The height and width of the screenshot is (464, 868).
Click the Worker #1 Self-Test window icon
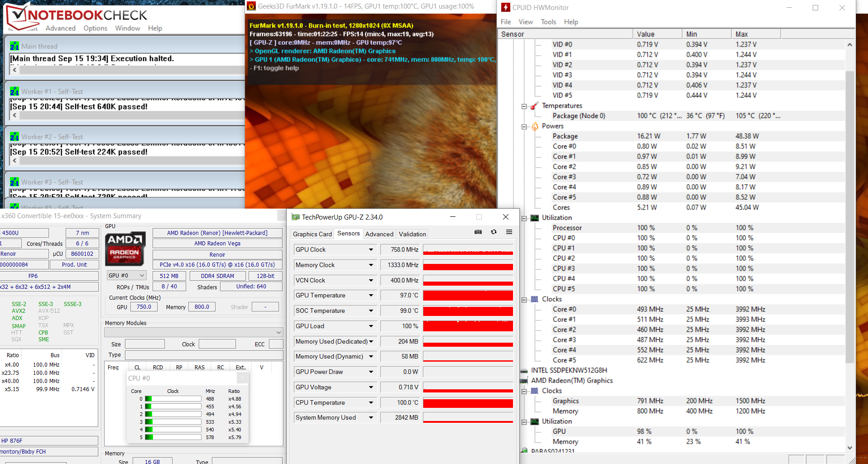tap(14, 91)
